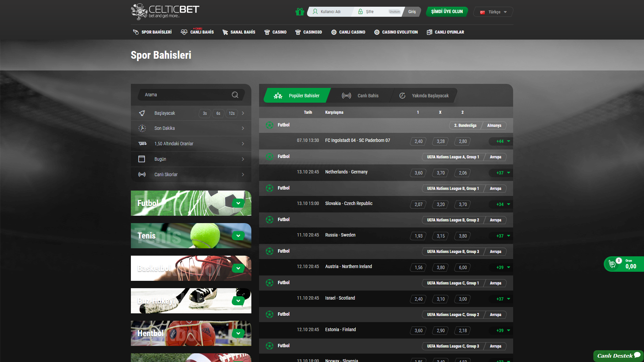Open the bet slip coupon icon
The height and width of the screenshot is (362, 644).
click(x=612, y=264)
